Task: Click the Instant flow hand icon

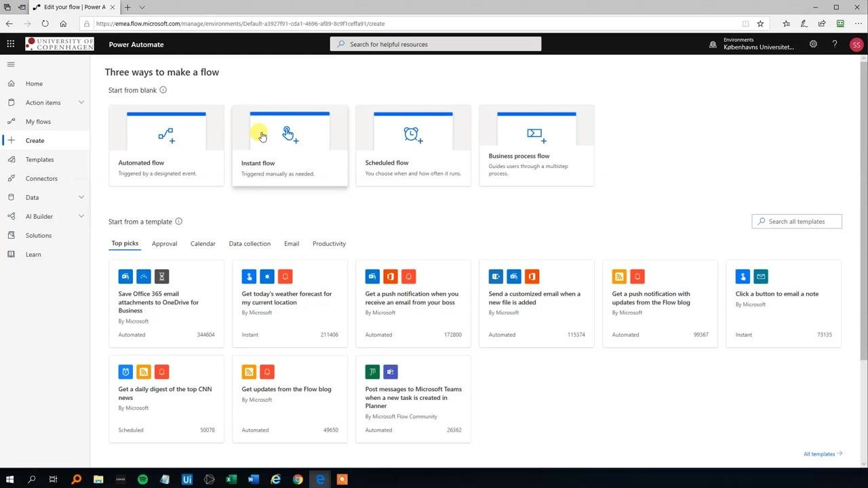Action: tap(290, 135)
